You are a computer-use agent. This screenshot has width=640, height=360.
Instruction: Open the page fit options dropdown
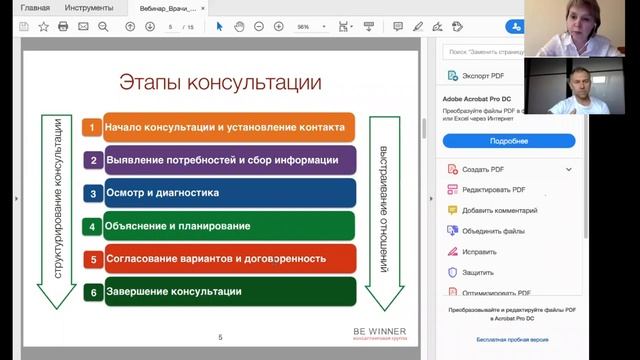345,27
